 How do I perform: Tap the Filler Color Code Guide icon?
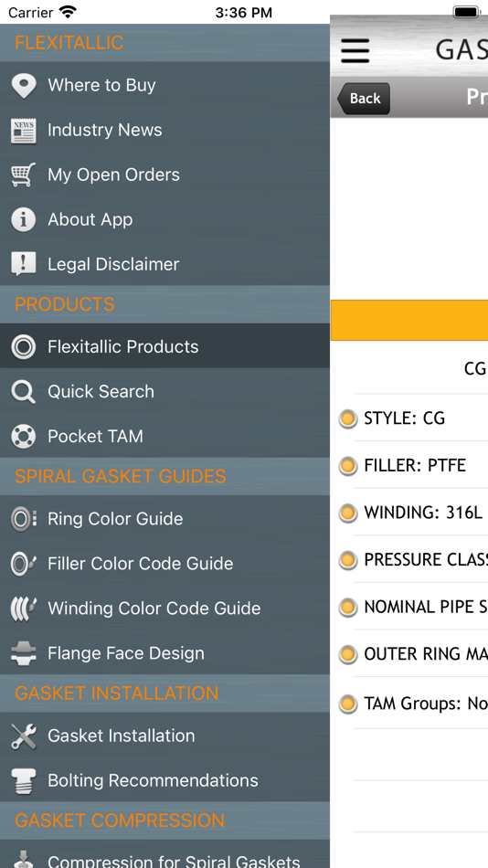click(23, 564)
